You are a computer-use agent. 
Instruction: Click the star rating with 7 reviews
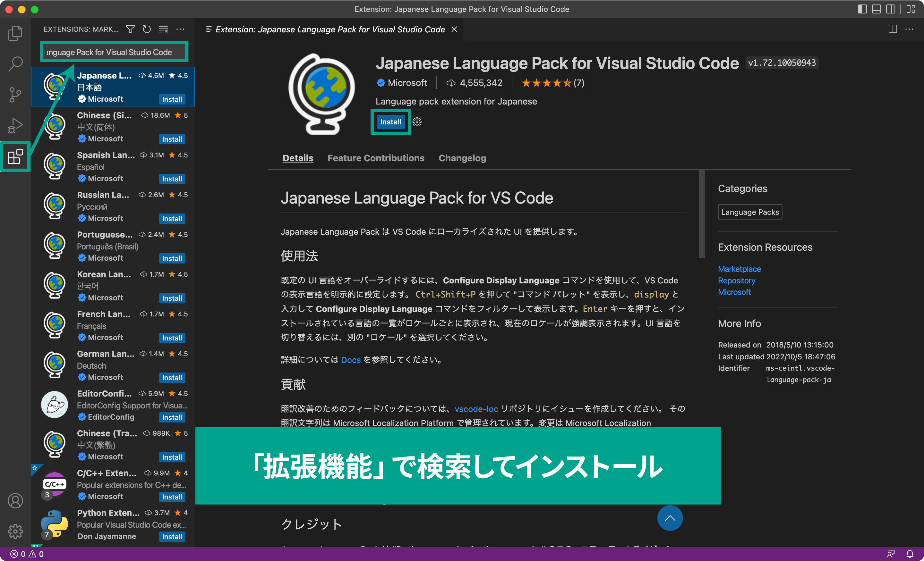pyautogui.click(x=553, y=83)
